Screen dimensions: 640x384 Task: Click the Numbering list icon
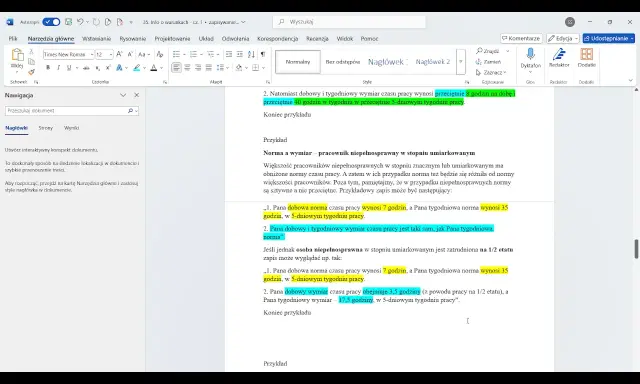pyautogui.click(x=193, y=54)
